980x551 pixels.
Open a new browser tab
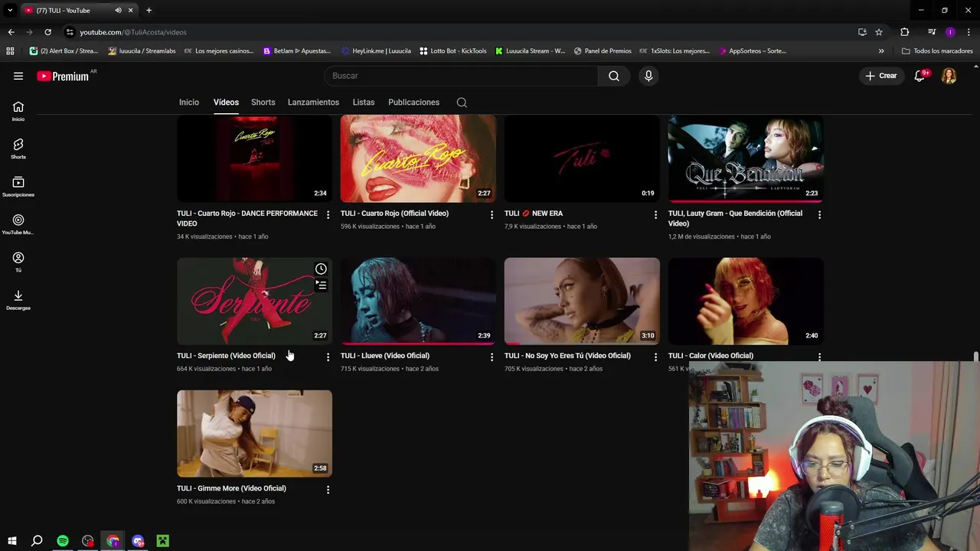pos(149,11)
